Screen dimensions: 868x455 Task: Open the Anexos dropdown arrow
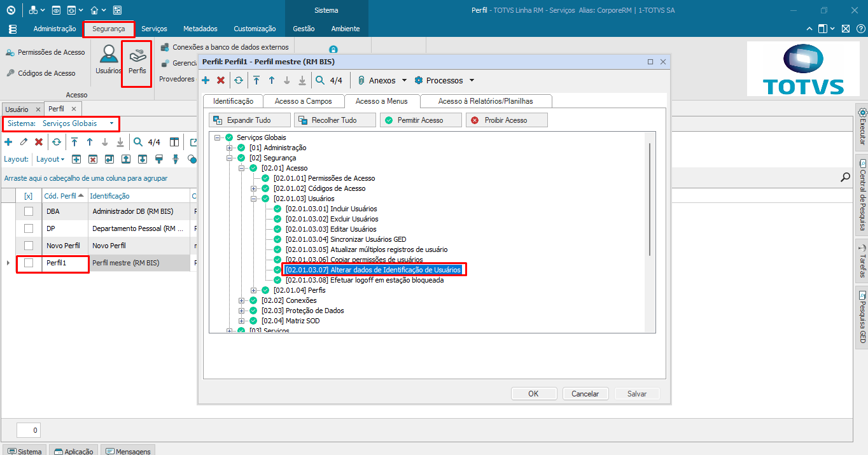404,80
